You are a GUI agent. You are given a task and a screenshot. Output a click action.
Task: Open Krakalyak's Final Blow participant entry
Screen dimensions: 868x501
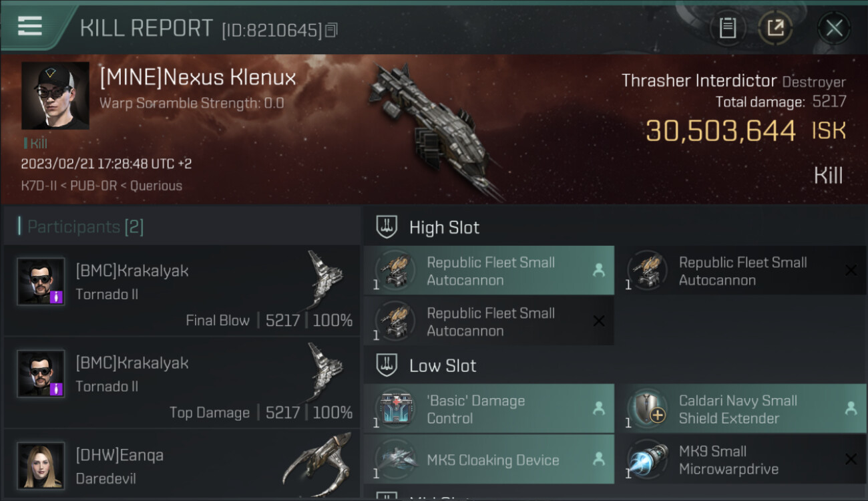pyautogui.click(x=182, y=290)
